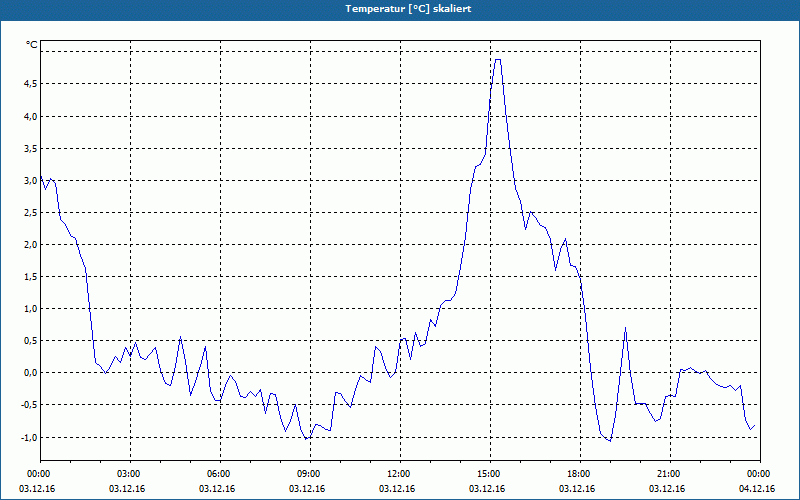
Task: Click the 09:00 x-axis label
Action: pyautogui.click(x=310, y=474)
